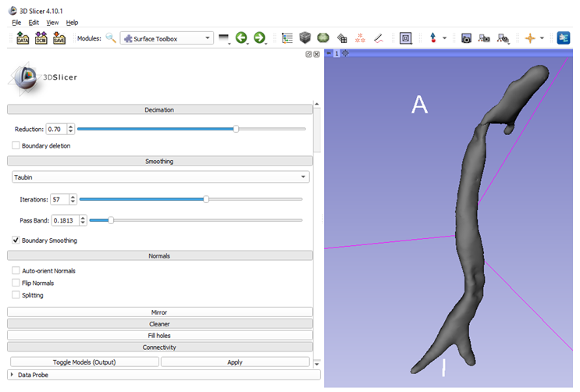Go to the next module with forward arrow
The width and height of the screenshot is (580, 392).
click(x=259, y=37)
